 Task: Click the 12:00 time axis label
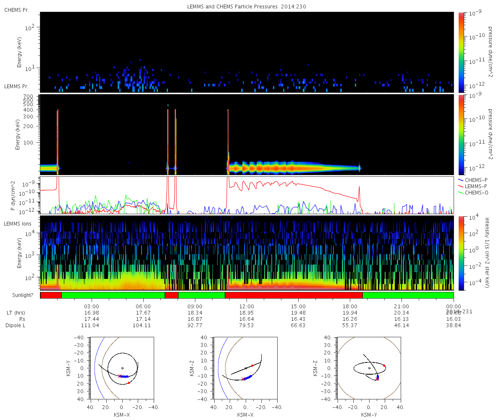click(x=247, y=306)
